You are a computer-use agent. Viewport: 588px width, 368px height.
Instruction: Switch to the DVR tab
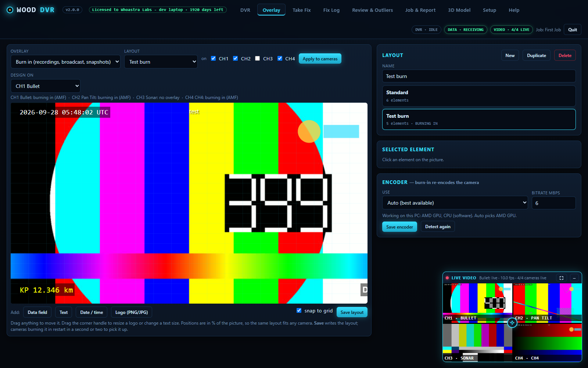click(x=245, y=10)
